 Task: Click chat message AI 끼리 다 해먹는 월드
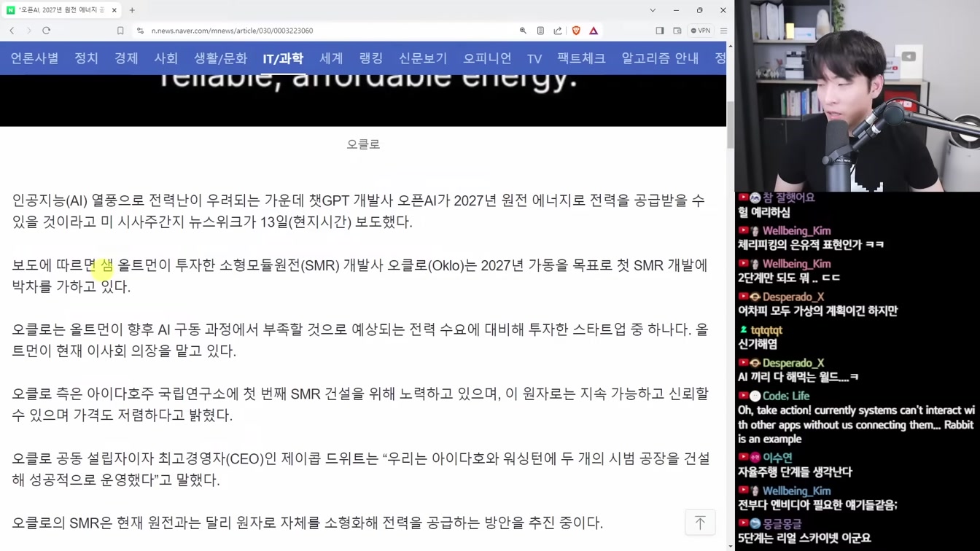point(798,377)
